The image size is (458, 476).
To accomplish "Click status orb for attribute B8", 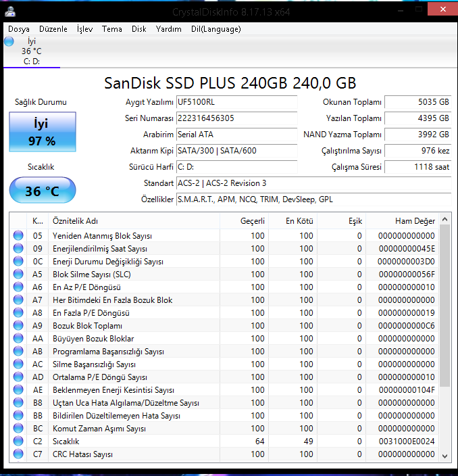I will click(x=18, y=402).
